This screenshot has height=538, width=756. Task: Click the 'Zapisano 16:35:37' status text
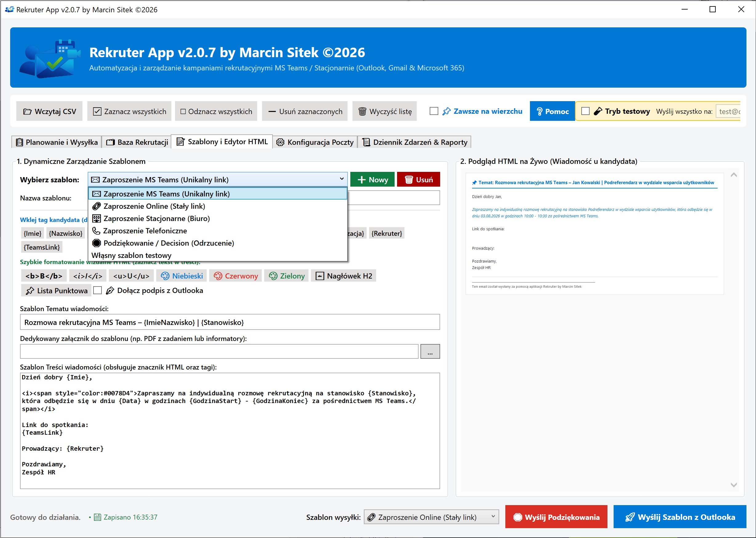[x=131, y=517]
